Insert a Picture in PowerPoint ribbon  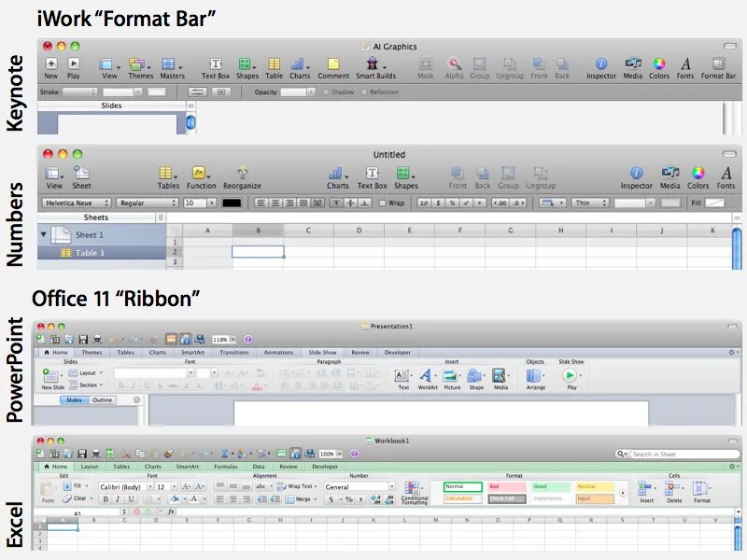(x=450, y=376)
